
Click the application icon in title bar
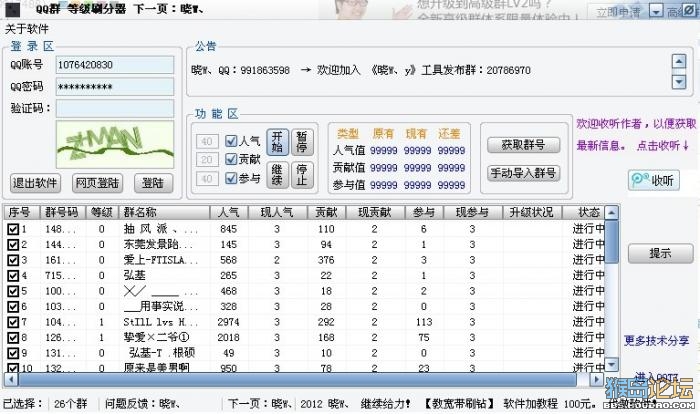coord(13,9)
